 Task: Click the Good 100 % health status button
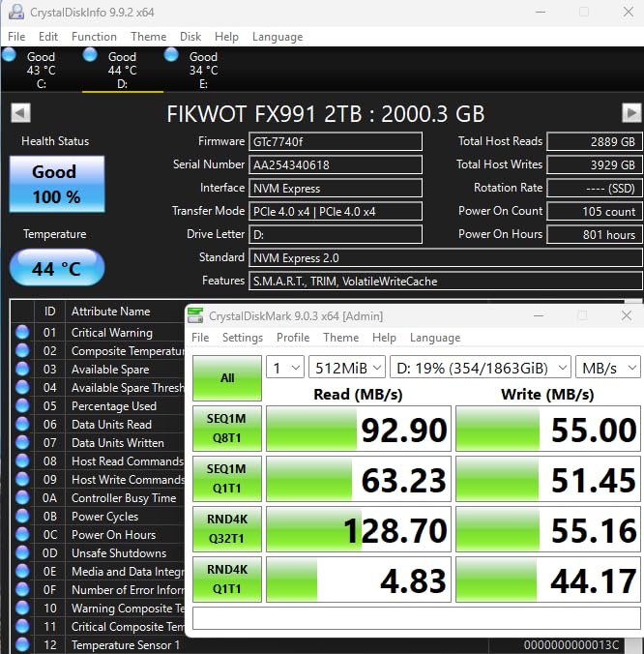[x=57, y=184]
